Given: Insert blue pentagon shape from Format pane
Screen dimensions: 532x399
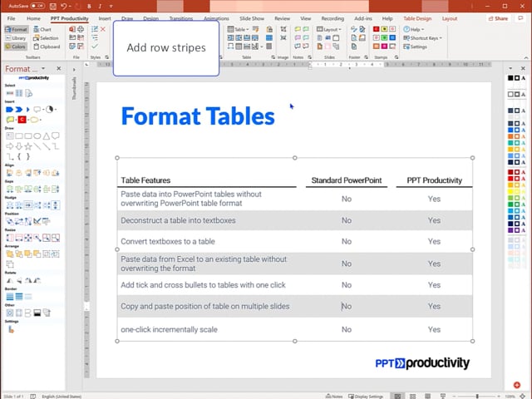Looking at the screenshot, I should [x=9, y=109].
